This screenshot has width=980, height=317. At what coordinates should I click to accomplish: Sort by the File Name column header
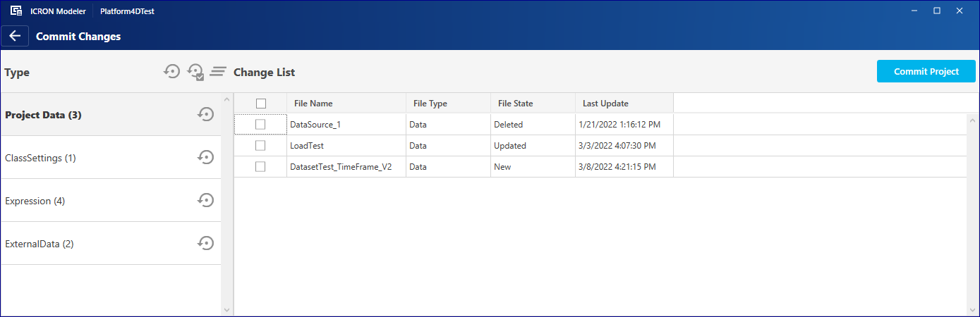pos(346,103)
